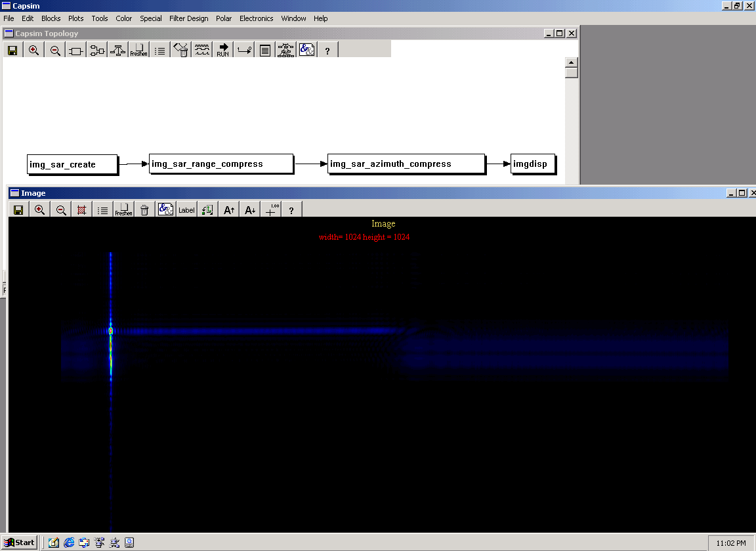The width and height of the screenshot is (756, 551).
Task: Click the yellow Image title text
Action: (x=383, y=223)
